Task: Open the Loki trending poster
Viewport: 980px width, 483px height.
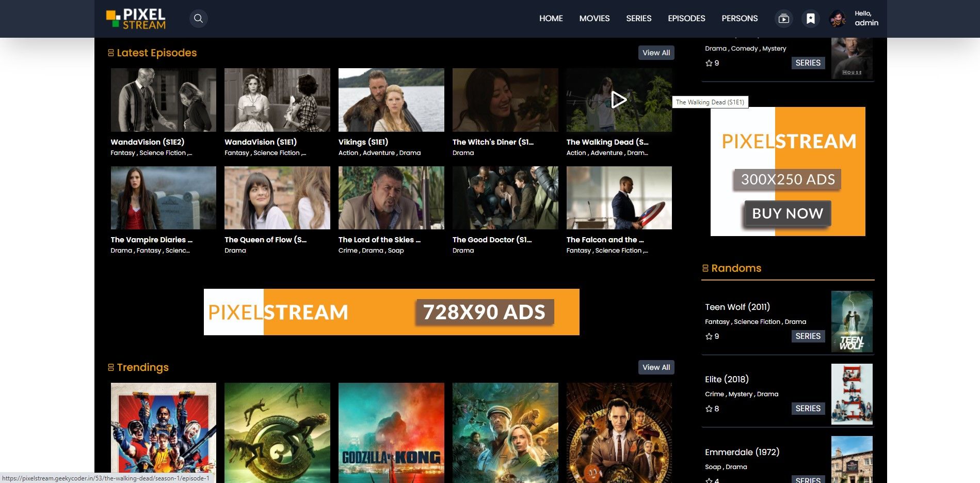Action: [619, 433]
